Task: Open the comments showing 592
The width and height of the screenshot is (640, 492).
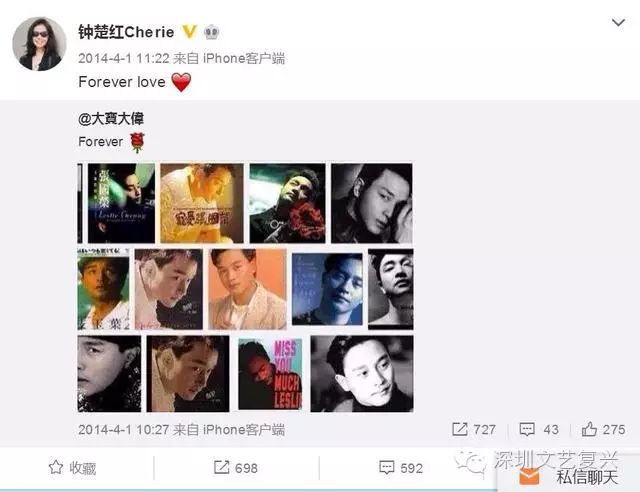Action: [401, 468]
